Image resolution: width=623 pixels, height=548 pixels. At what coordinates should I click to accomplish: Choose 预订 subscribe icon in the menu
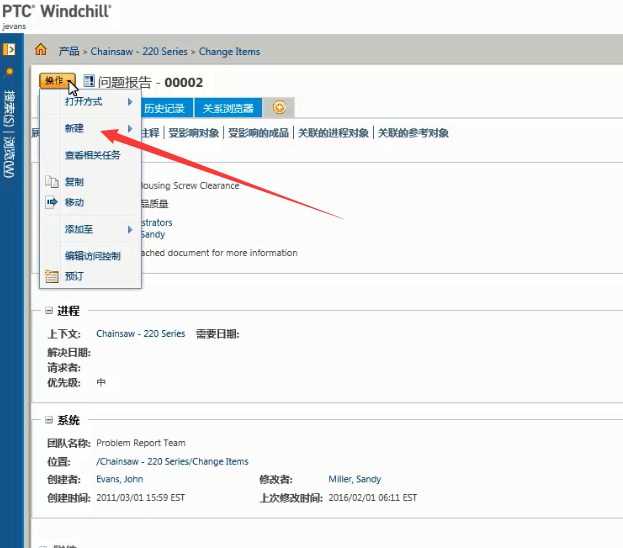point(52,276)
